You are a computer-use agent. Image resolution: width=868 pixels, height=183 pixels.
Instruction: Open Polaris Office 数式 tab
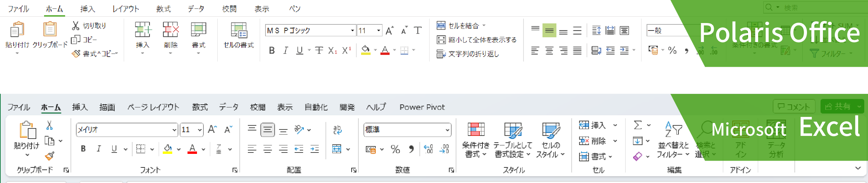pyautogui.click(x=163, y=9)
